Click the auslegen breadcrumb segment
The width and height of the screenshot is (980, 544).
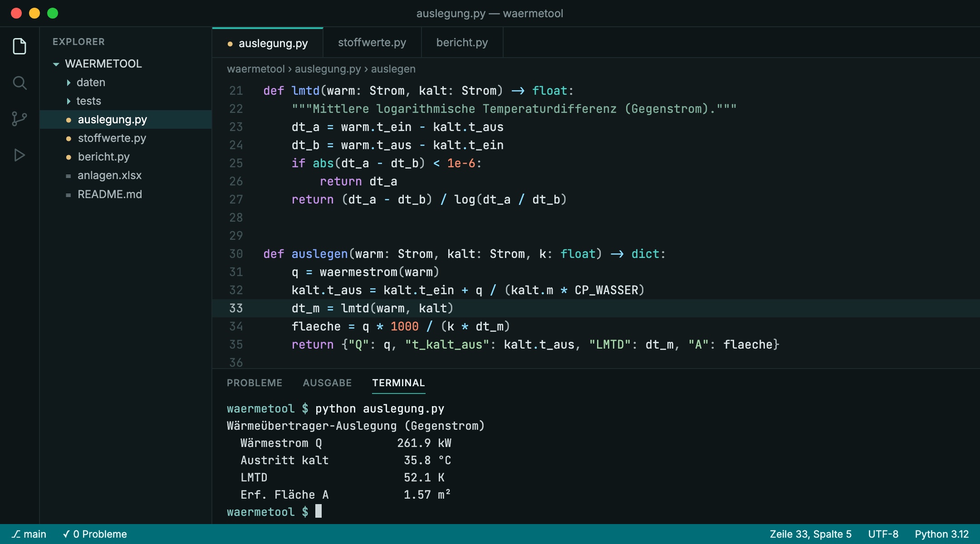[x=393, y=69]
